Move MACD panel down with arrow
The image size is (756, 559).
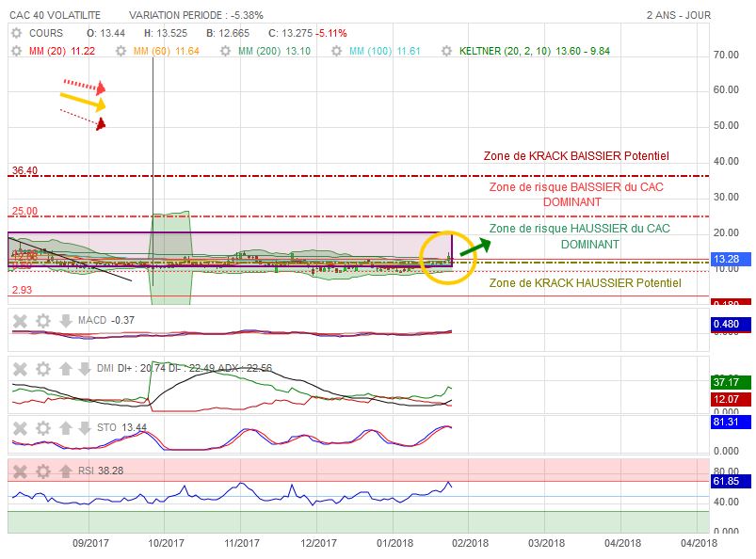(66, 321)
